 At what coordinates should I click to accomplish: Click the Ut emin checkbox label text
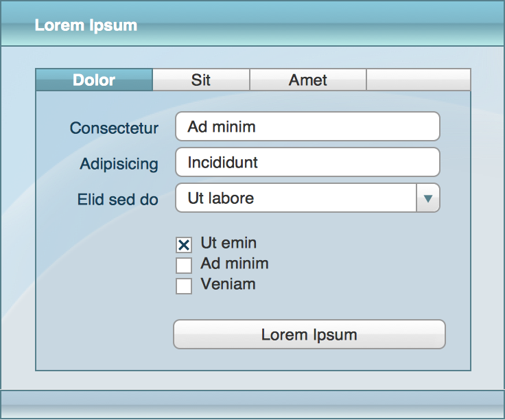pyautogui.click(x=228, y=243)
